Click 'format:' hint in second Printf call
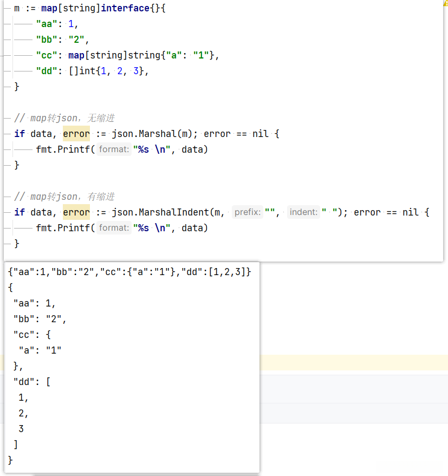Viewport: 448px width, 476px height. coord(114,228)
